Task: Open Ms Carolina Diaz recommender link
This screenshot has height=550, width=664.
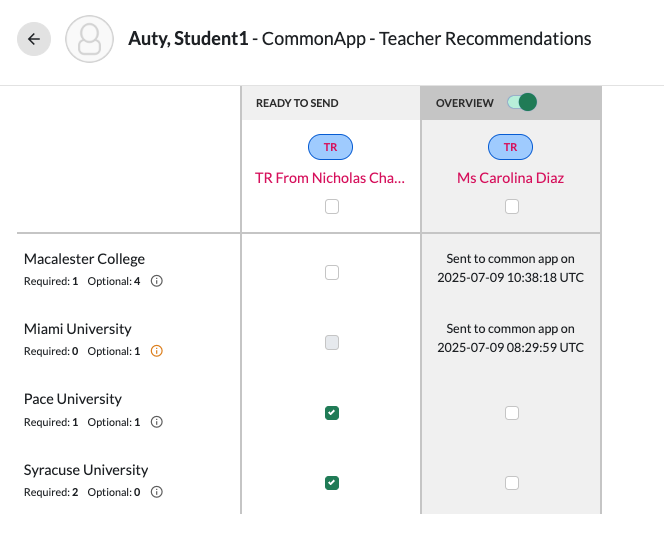Action: click(510, 178)
